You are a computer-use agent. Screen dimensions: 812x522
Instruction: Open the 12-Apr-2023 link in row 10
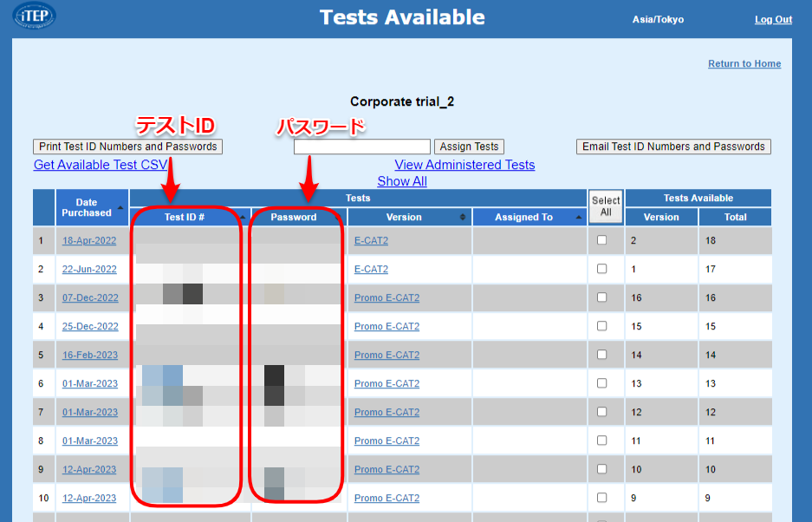tap(89, 499)
